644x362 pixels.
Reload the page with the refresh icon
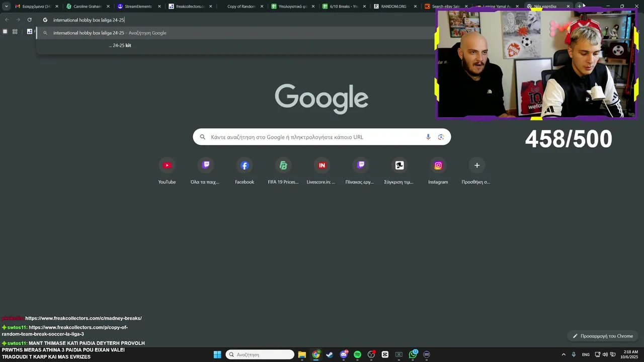pos(29,20)
